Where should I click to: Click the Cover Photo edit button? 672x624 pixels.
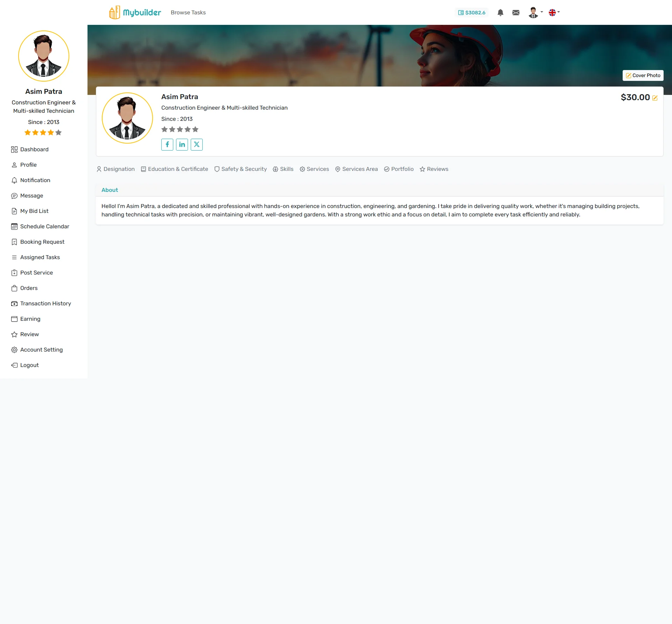pyautogui.click(x=643, y=75)
